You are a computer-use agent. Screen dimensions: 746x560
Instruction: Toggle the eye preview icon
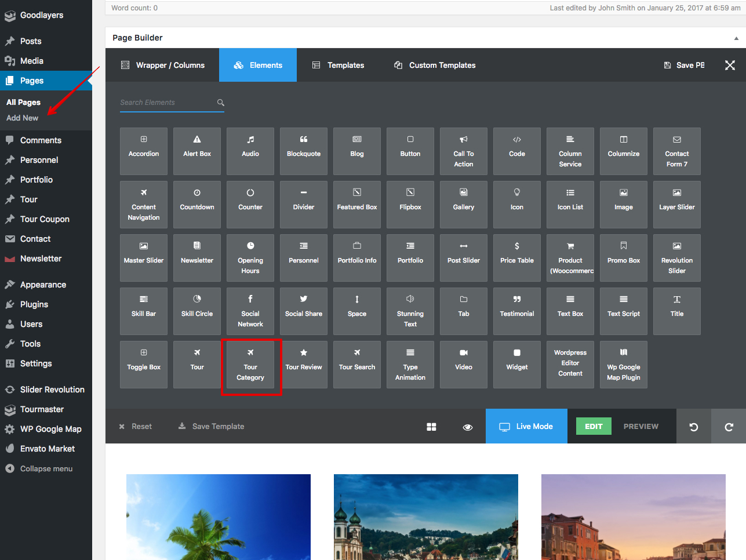[468, 427]
